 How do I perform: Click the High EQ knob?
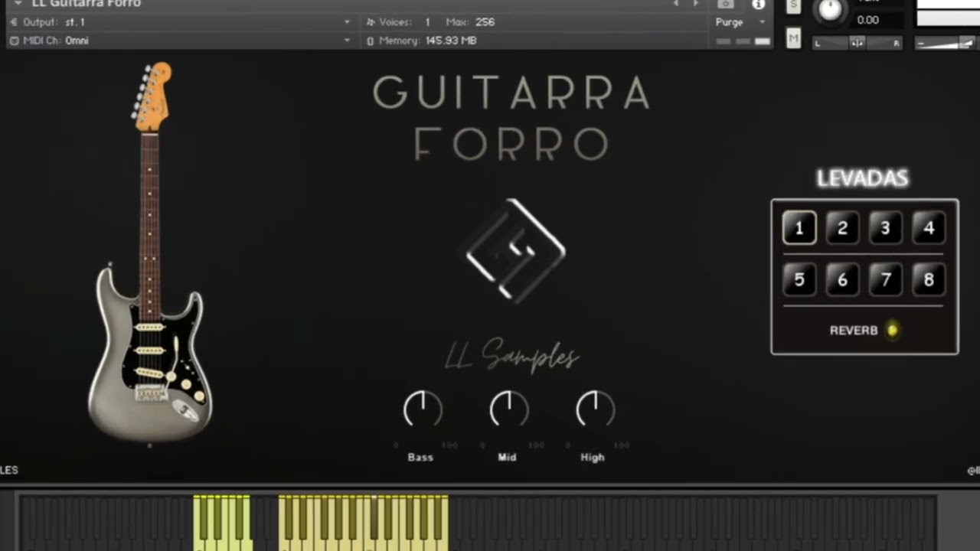(595, 409)
